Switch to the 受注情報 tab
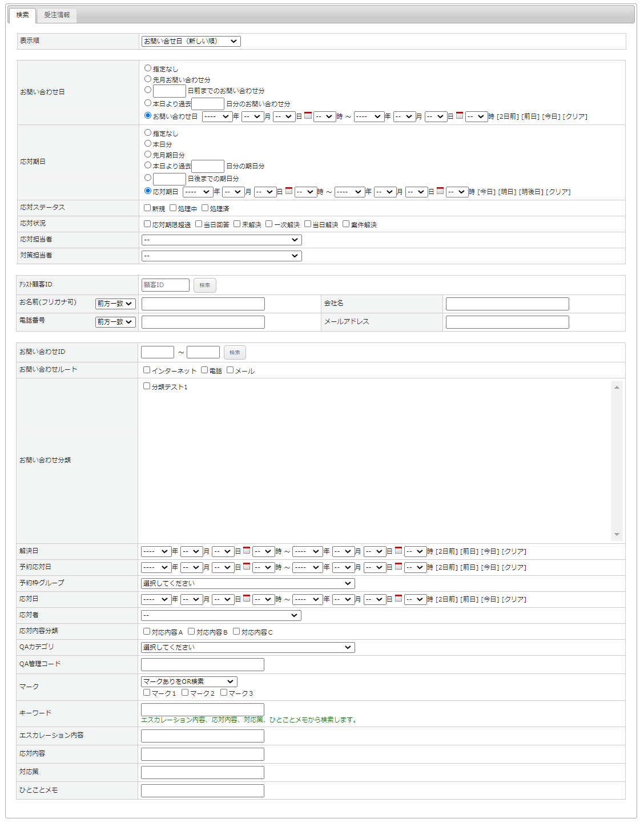The height and width of the screenshot is (823, 644). point(57,15)
